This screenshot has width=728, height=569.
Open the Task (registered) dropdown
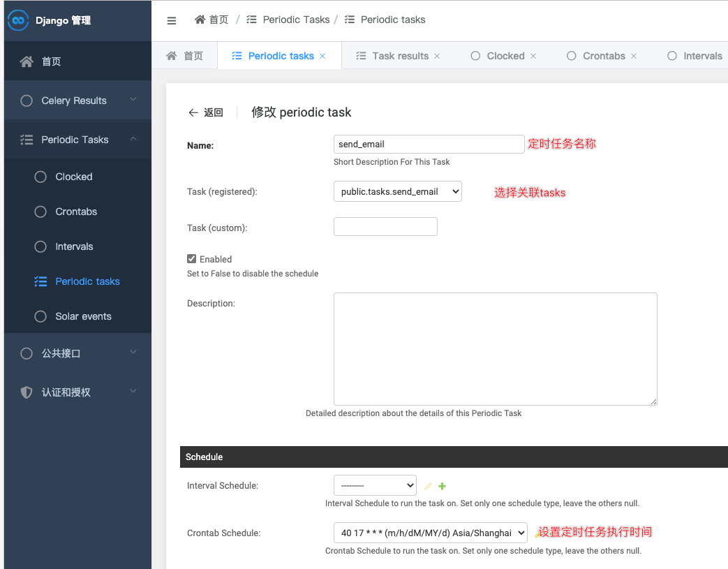pyautogui.click(x=397, y=191)
